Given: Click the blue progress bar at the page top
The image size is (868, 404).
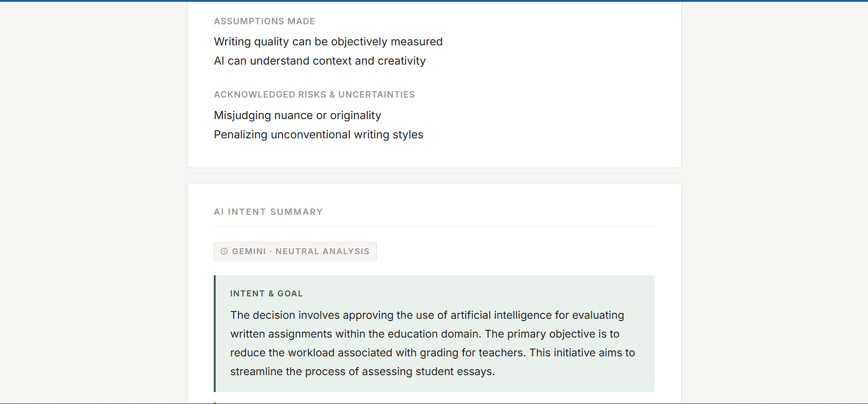Looking at the screenshot, I should pyautogui.click(x=434, y=1).
